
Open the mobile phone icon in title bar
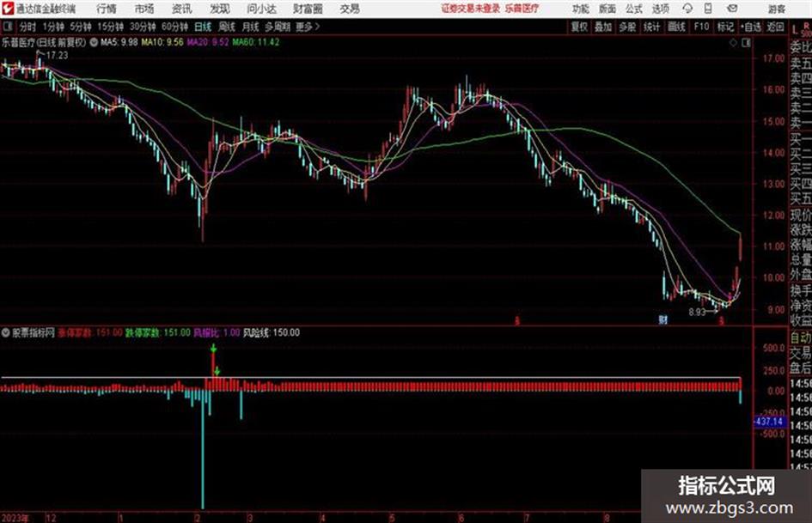coord(708,9)
